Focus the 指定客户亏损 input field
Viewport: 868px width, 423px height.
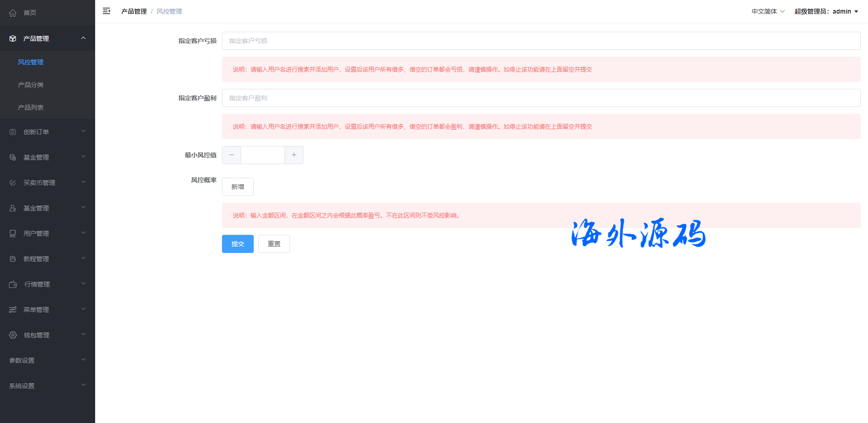pos(541,41)
